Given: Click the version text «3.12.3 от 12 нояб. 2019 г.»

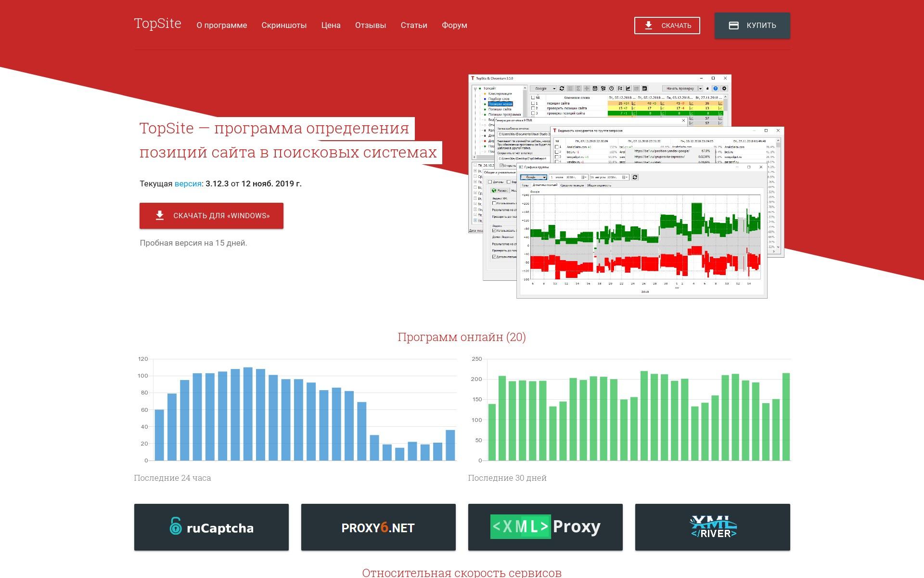Looking at the screenshot, I should (x=254, y=184).
